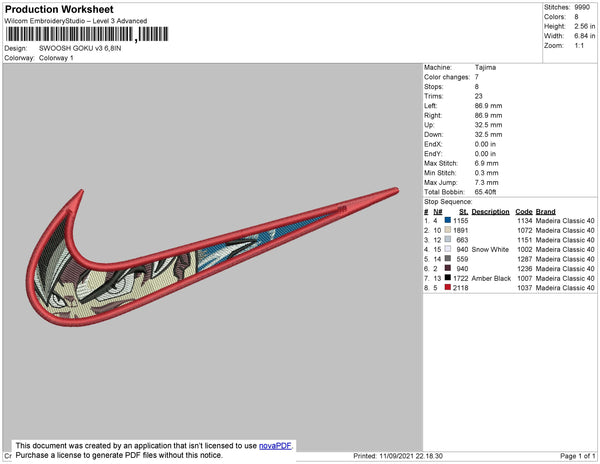Click the Height value 2.56 in
Viewport: 600px width, 464px height.
(x=584, y=26)
